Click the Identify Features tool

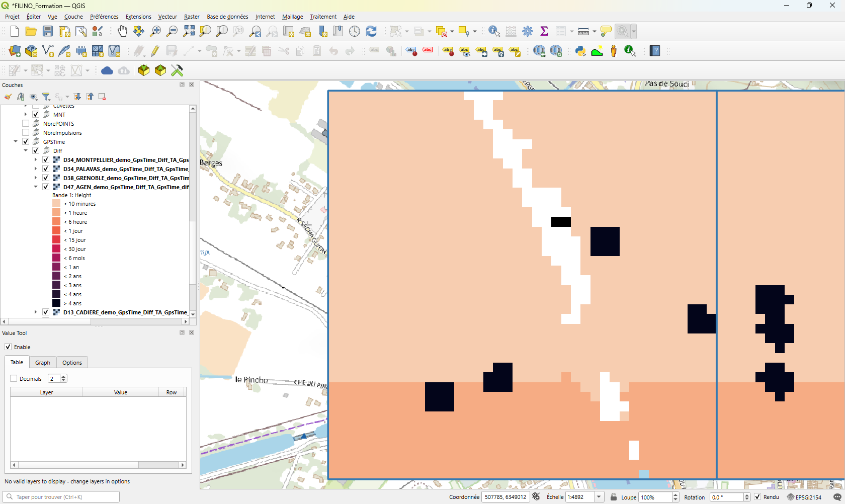point(494,31)
